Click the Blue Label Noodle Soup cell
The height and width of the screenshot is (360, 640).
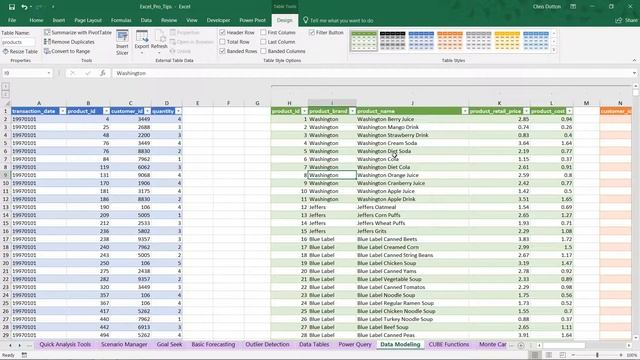[412, 295]
